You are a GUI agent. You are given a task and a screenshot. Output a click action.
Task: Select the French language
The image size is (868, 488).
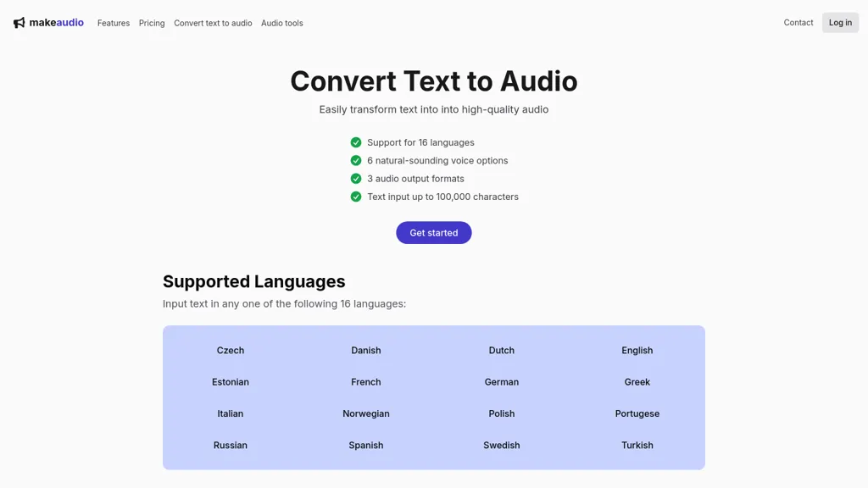pos(365,381)
